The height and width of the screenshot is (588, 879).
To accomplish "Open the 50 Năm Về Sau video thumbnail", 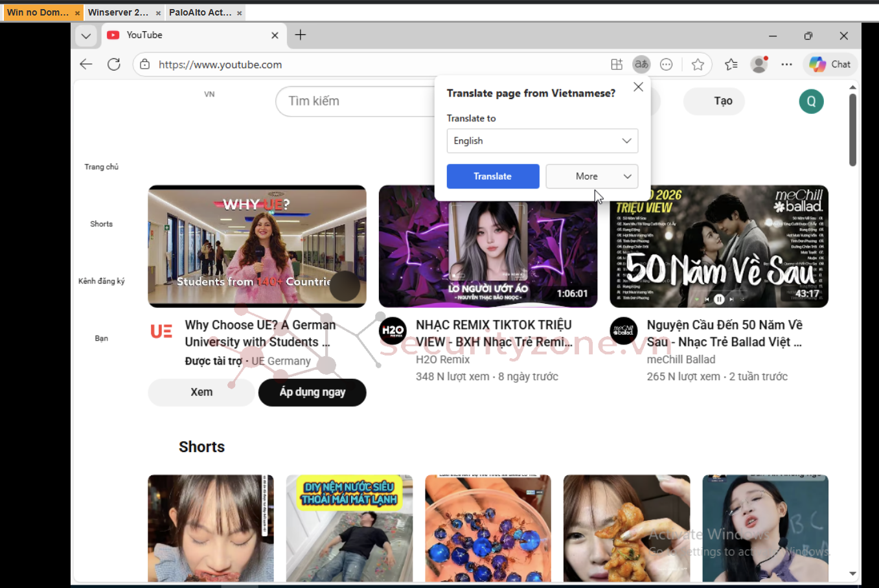I will tap(718, 247).
